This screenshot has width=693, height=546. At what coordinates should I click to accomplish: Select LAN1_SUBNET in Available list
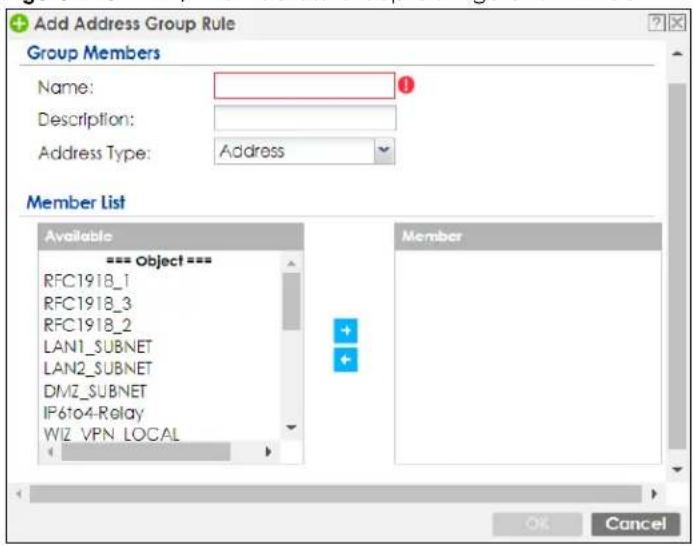point(98,347)
